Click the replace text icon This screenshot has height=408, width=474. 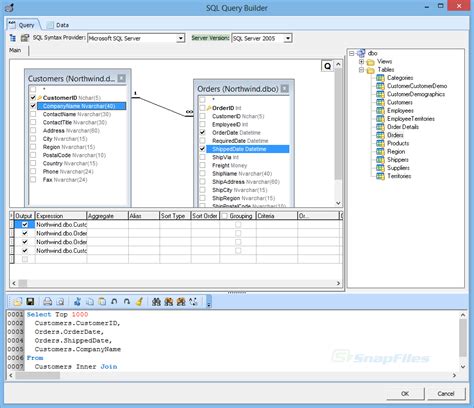coord(193,302)
